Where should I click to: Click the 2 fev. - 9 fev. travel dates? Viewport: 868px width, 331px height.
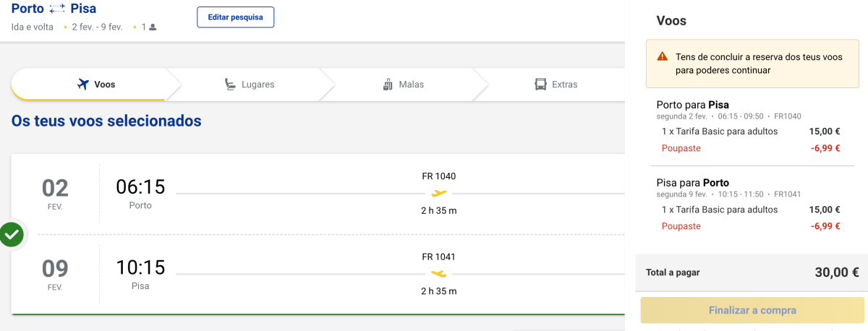click(x=97, y=27)
